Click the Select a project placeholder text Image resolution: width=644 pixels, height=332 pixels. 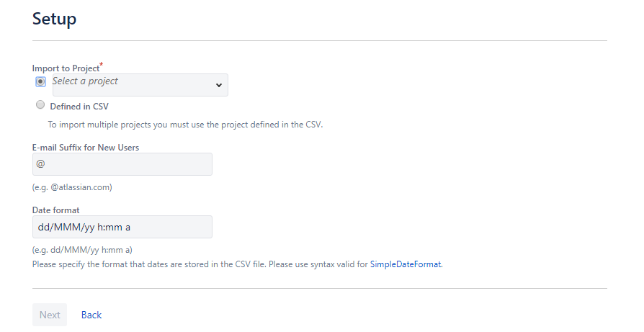pyautogui.click(x=85, y=81)
